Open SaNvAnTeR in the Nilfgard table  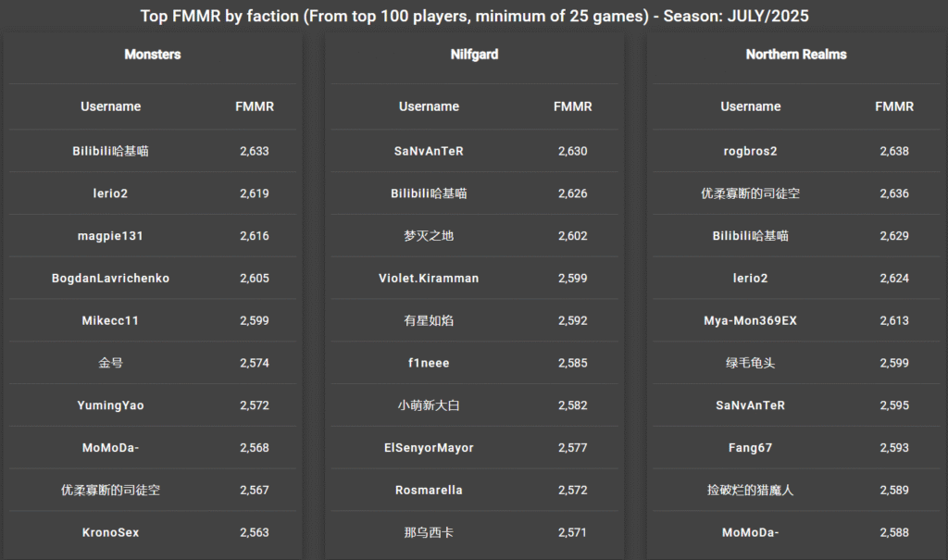(x=429, y=151)
